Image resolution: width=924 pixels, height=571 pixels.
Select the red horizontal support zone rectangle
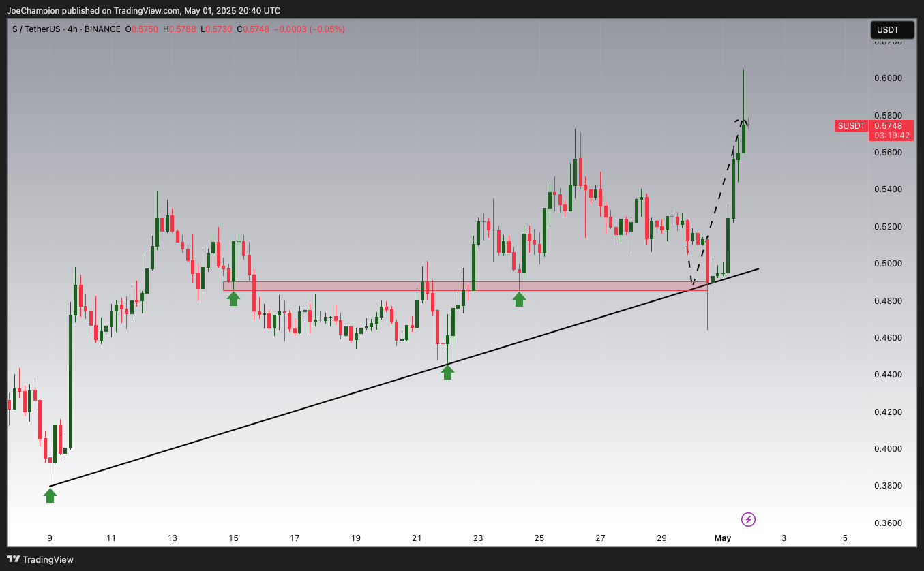coord(464,286)
